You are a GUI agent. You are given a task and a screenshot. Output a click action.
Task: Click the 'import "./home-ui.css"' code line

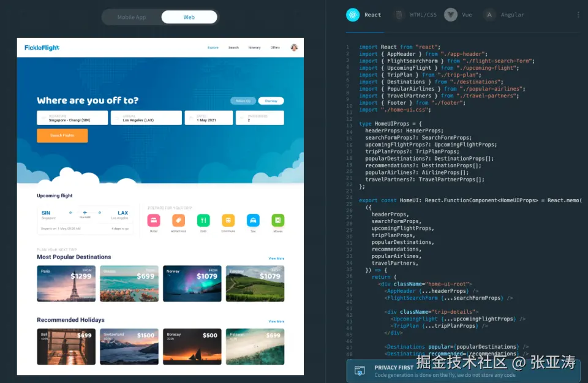click(x=395, y=110)
